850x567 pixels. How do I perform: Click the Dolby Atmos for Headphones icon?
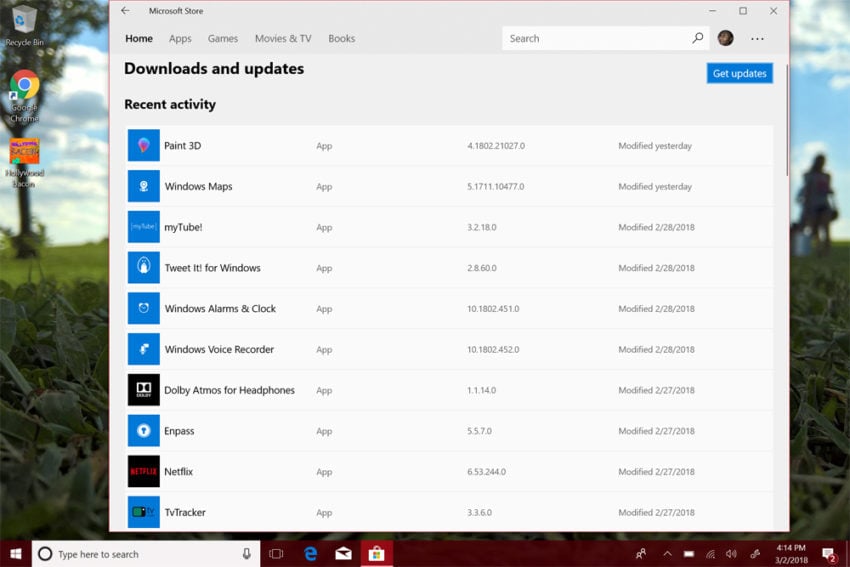coord(144,390)
